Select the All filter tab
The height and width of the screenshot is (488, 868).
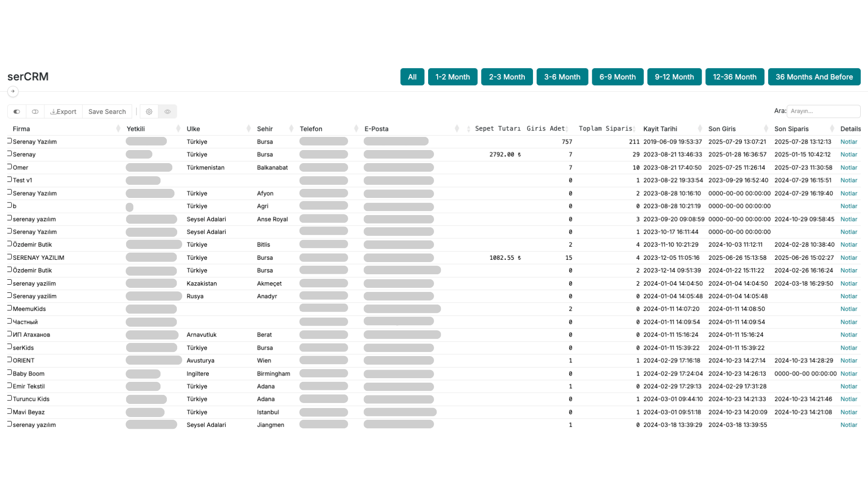[412, 77]
